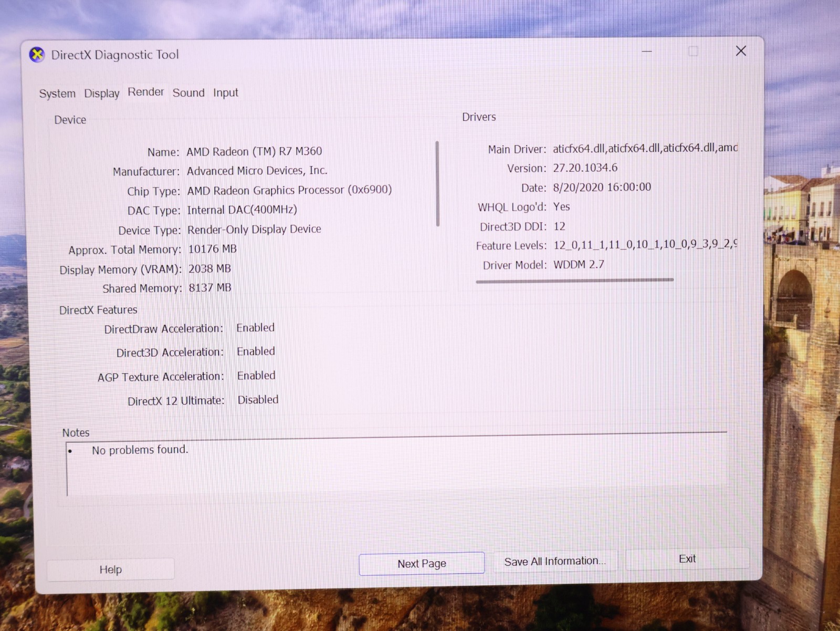Click the 'Drivers' group label
840x631 pixels.
click(479, 117)
